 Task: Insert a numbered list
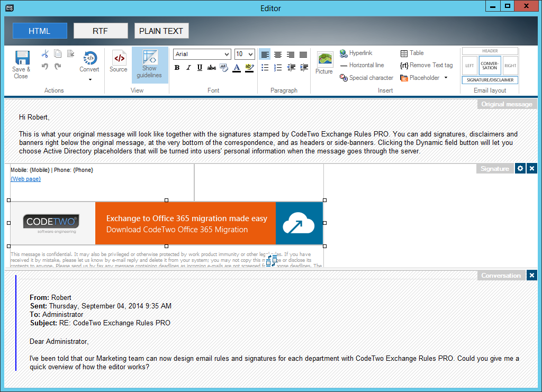(277, 68)
